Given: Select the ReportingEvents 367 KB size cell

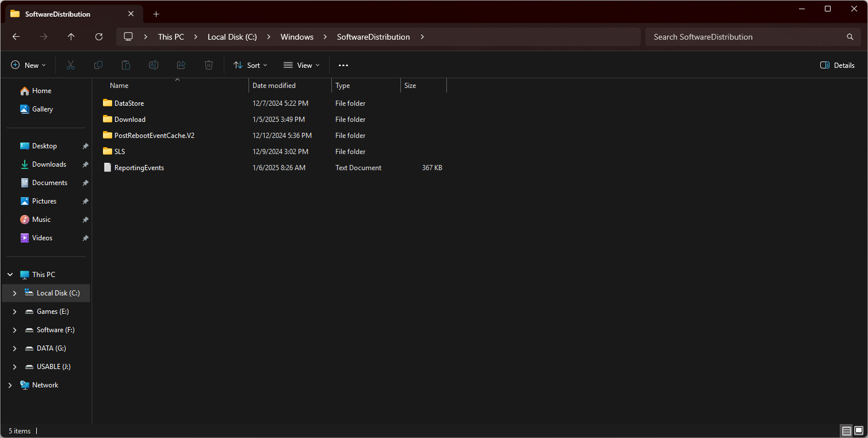Looking at the screenshot, I should 432,168.
